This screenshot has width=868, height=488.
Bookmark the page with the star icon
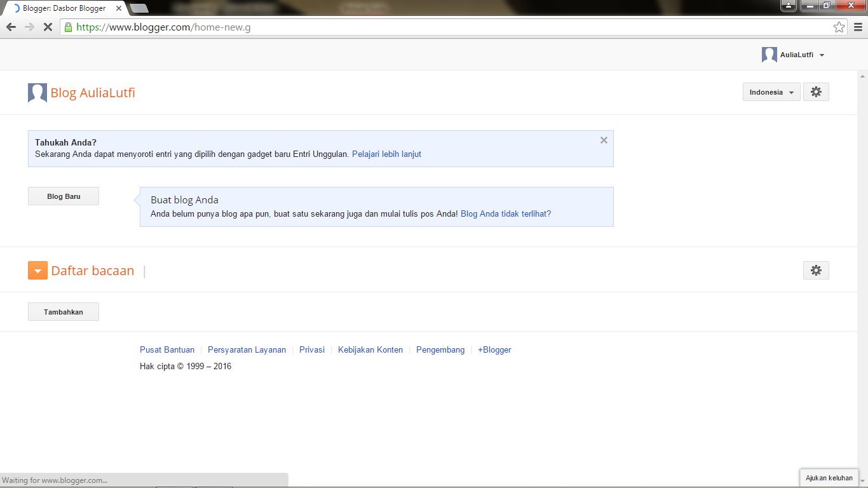[x=839, y=27]
